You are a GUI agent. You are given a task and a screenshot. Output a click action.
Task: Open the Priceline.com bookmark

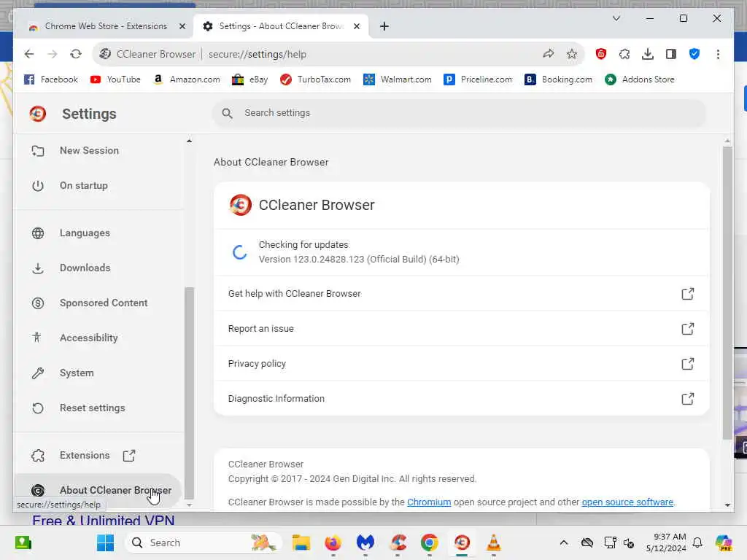pyautogui.click(x=478, y=79)
